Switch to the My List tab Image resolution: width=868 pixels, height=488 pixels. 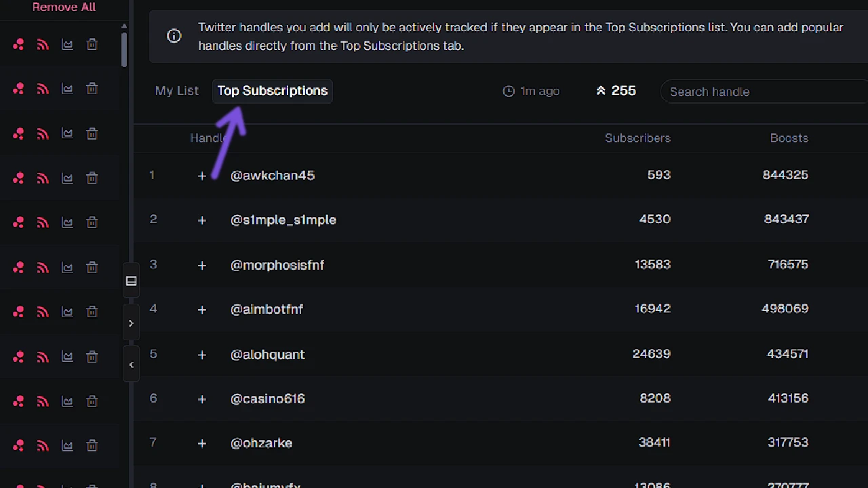coord(176,91)
